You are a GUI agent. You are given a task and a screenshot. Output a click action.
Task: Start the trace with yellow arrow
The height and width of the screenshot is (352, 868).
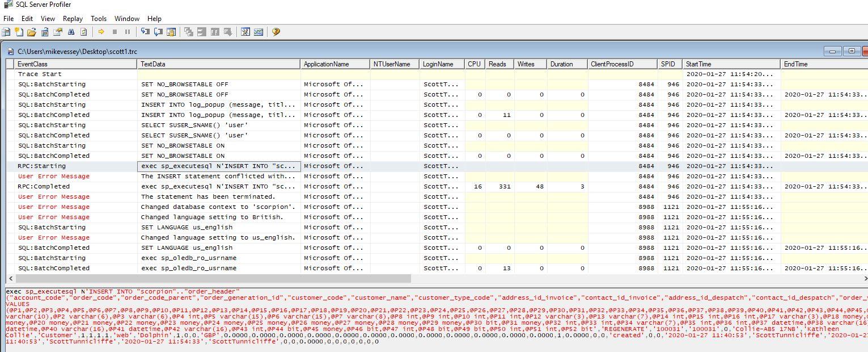coord(101,32)
